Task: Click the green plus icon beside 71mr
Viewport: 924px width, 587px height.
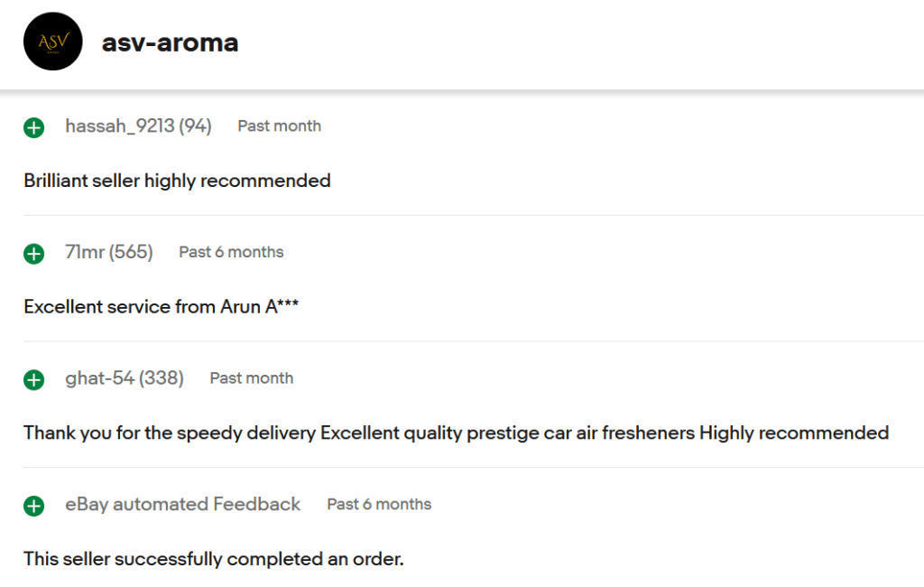Action: 34,254
